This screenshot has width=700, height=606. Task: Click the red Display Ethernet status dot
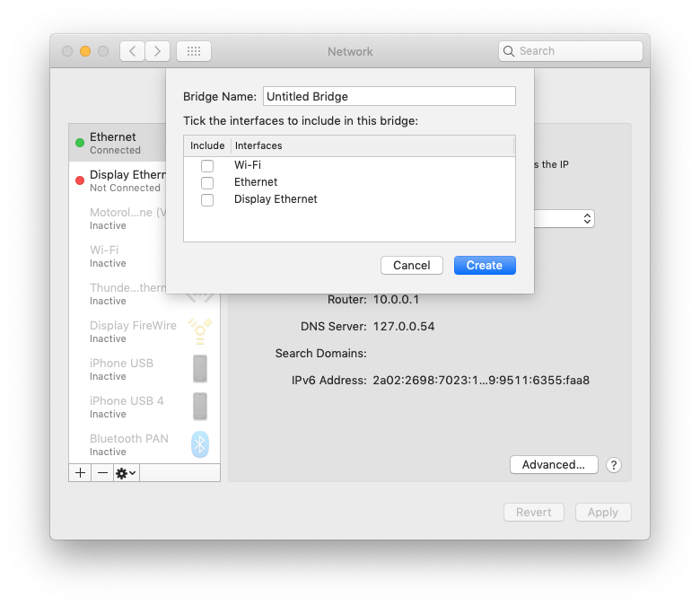pos(80,180)
